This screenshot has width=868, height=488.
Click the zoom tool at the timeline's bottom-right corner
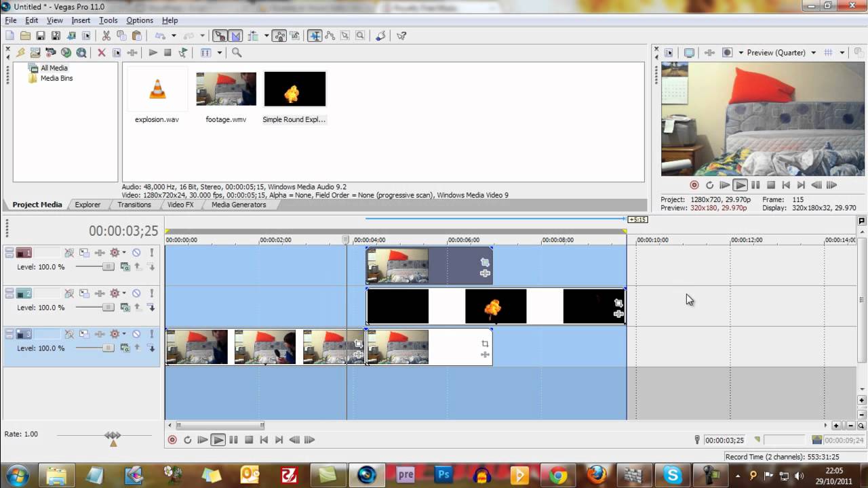click(x=861, y=426)
